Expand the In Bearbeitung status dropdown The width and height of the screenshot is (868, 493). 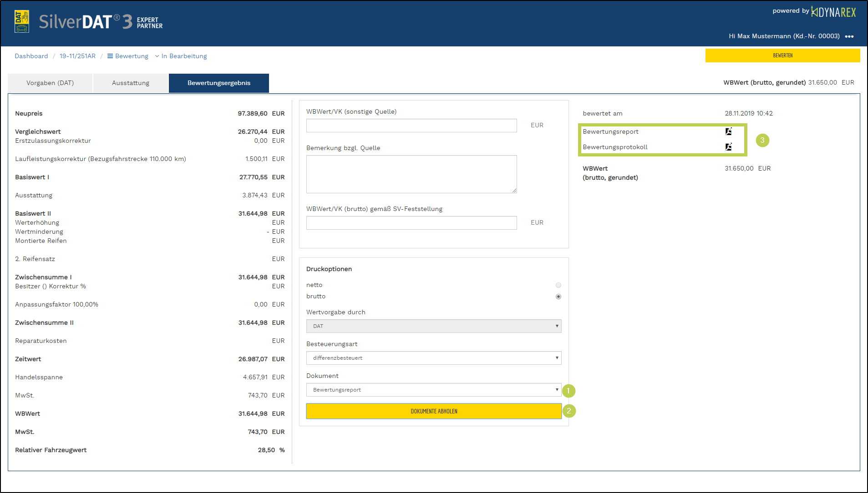point(181,56)
